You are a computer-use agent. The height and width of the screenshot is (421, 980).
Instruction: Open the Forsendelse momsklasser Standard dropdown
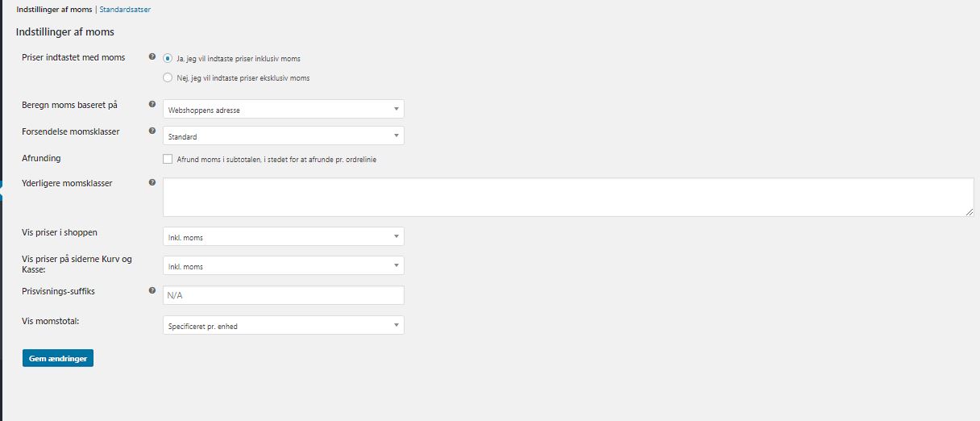283,136
